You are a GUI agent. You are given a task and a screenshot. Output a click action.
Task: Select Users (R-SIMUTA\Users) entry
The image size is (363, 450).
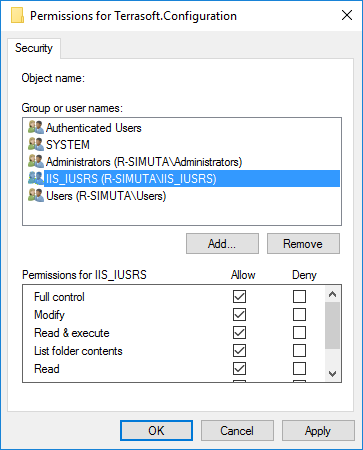click(106, 196)
